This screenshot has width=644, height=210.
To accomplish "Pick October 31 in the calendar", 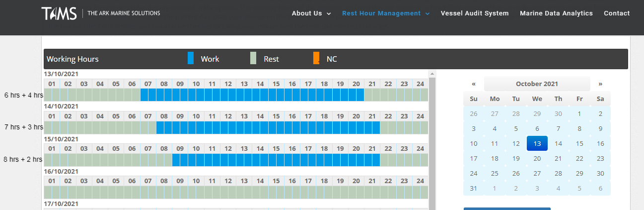I will 474,188.
